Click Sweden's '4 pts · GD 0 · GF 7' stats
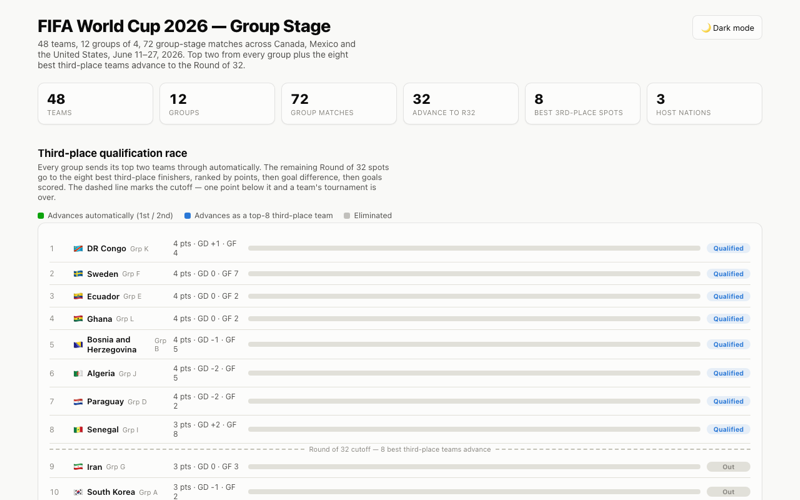 click(x=206, y=273)
